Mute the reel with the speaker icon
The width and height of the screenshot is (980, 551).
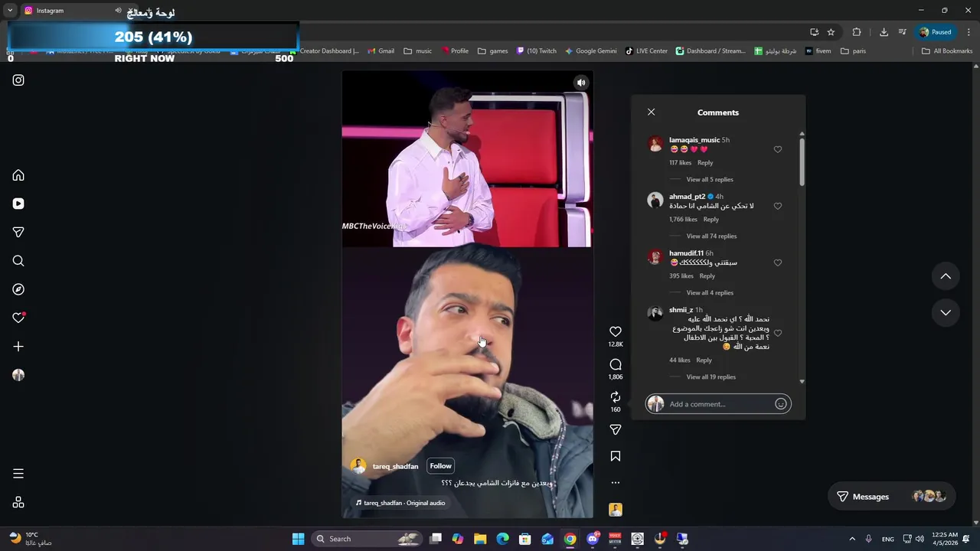click(581, 83)
